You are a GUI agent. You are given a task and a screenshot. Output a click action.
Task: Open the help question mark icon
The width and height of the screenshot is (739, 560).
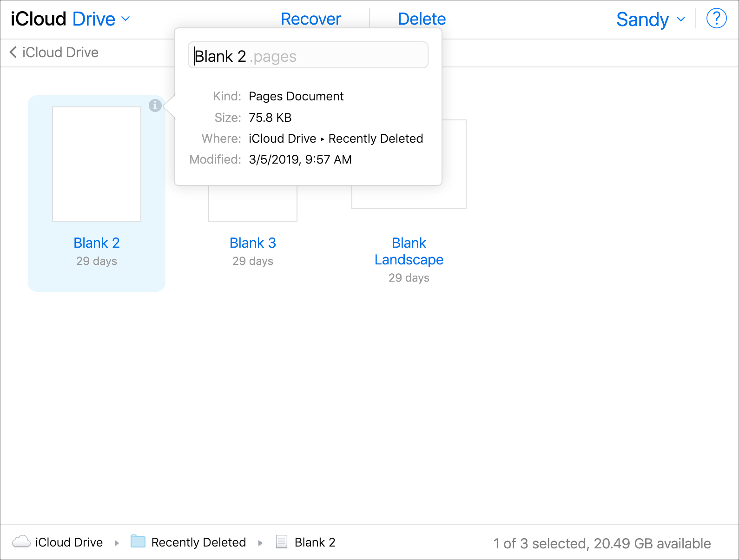coord(716,19)
